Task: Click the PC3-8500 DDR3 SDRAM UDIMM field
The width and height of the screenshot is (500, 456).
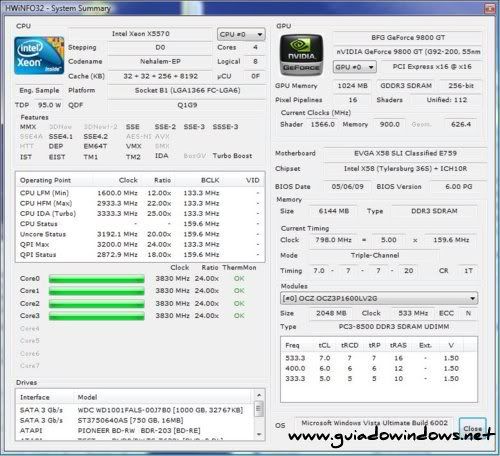Action: (x=394, y=327)
